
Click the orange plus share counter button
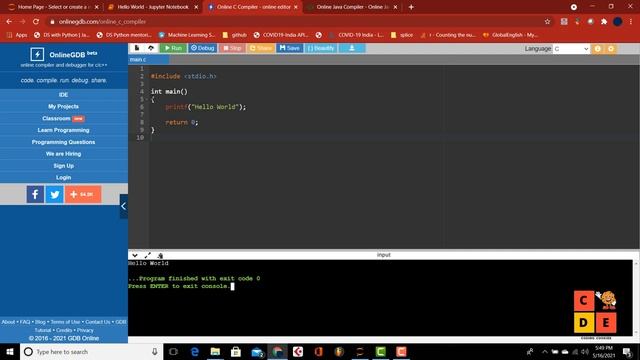(83, 194)
